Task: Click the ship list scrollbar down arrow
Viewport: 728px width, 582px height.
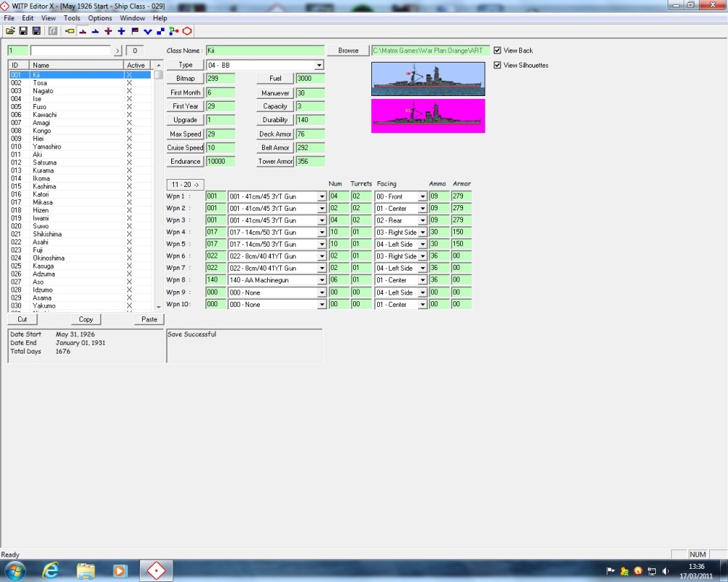Action: point(159,307)
